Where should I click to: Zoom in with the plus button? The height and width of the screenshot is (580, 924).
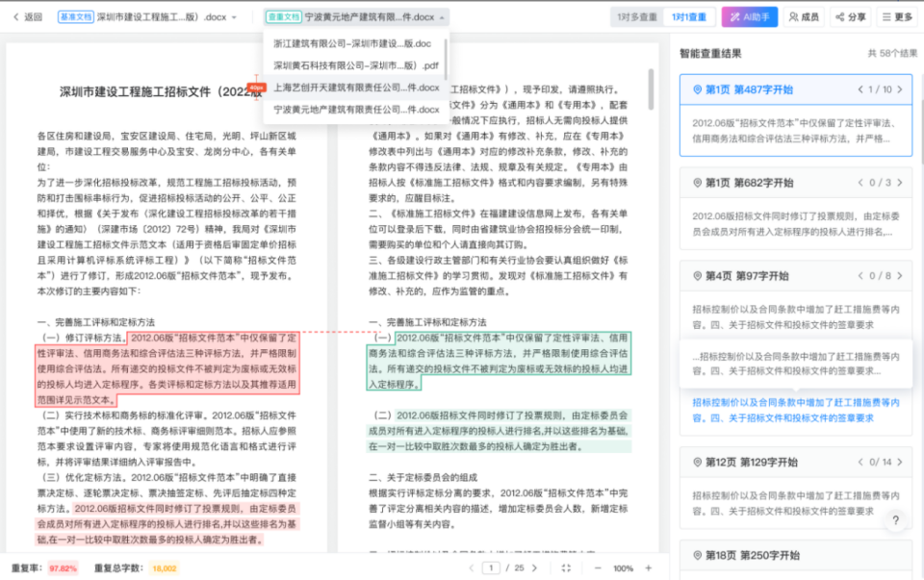pyautogui.click(x=648, y=568)
